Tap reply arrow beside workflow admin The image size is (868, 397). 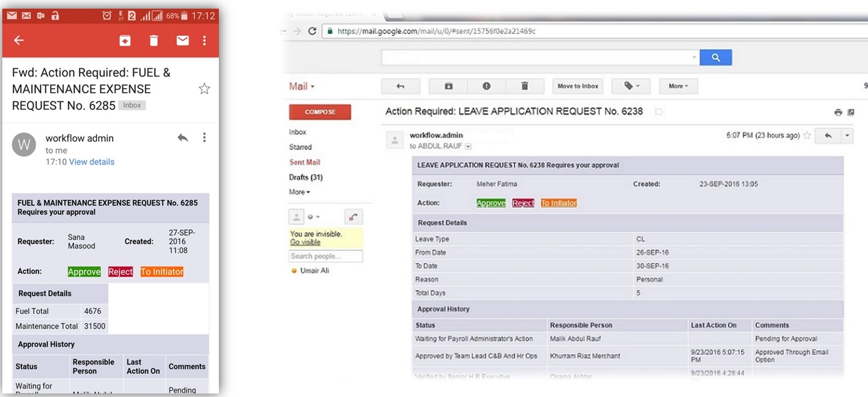pyautogui.click(x=182, y=138)
